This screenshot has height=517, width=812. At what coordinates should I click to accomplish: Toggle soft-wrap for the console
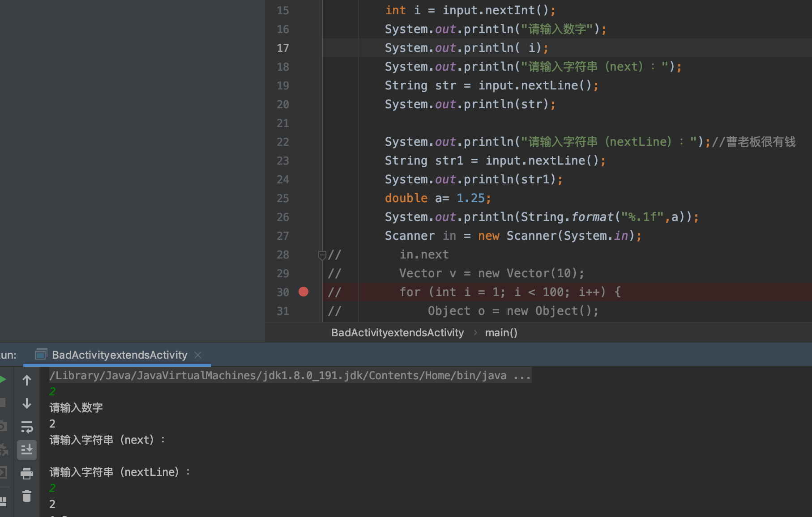(x=27, y=426)
